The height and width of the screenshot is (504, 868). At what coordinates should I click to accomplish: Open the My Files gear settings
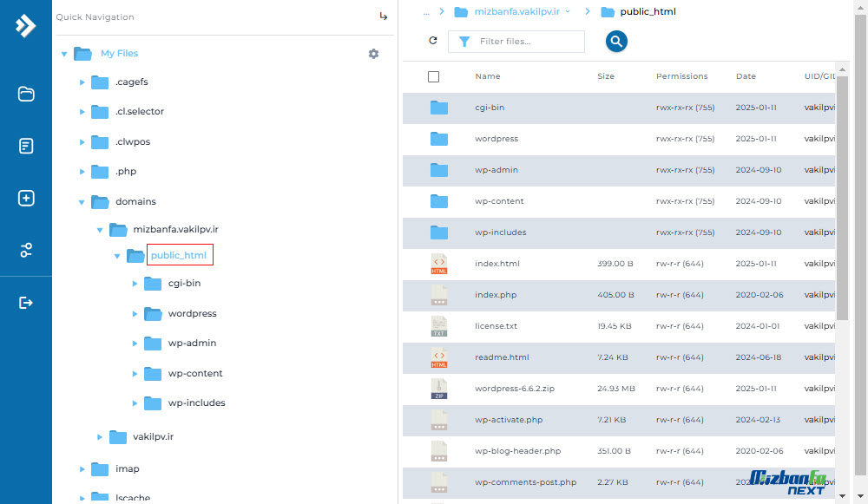point(373,54)
